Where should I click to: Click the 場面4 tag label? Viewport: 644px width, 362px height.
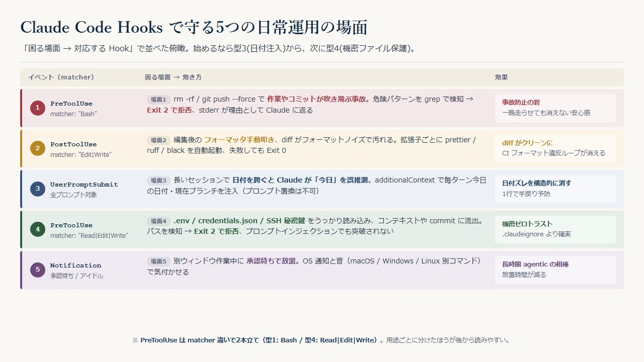point(158,221)
